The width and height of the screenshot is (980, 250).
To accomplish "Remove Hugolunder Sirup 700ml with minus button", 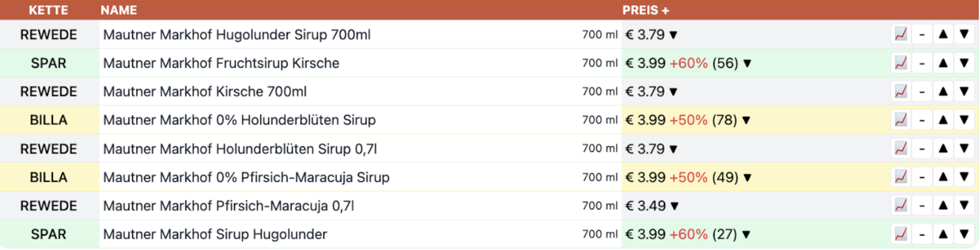I will pos(922,34).
